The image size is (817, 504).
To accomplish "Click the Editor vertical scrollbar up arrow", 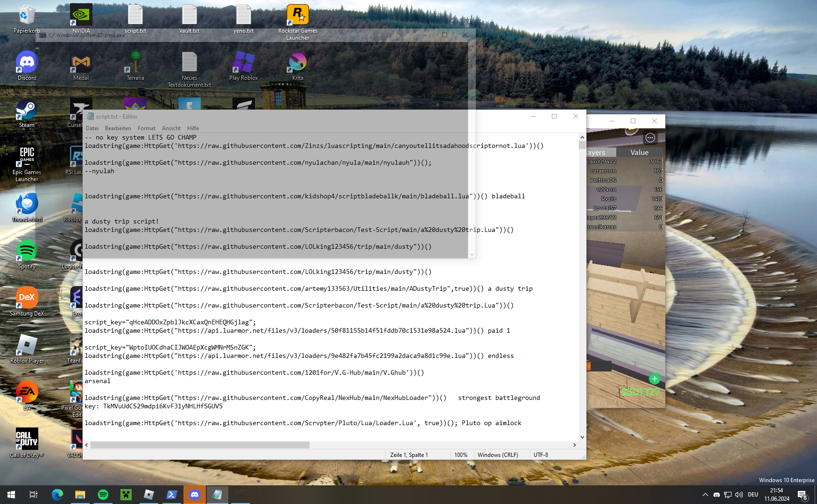I will [x=582, y=137].
